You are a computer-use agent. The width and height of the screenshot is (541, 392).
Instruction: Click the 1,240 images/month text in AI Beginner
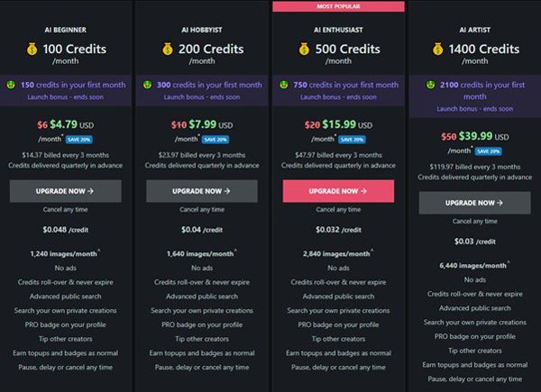click(x=64, y=254)
